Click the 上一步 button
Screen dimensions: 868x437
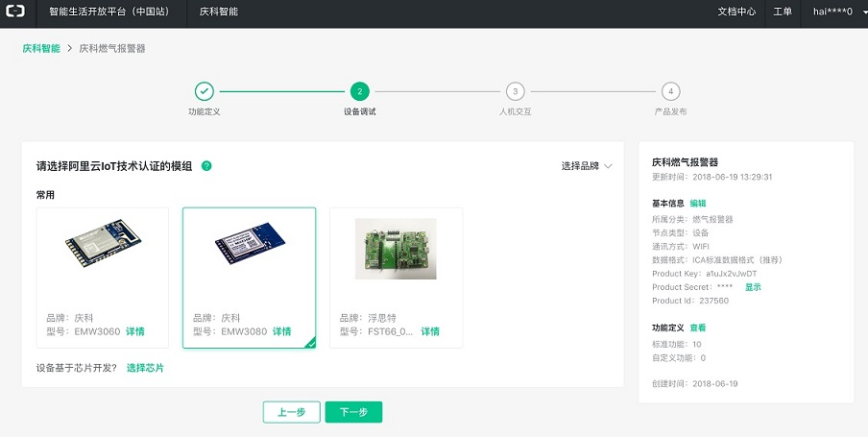(x=292, y=412)
